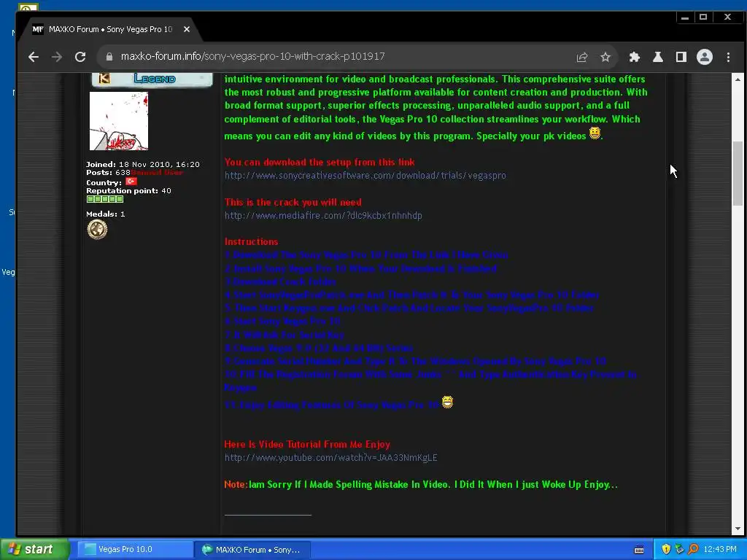This screenshot has width=747, height=560.
Task: Open the Extensions puzzle-piece menu
Action: click(634, 57)
